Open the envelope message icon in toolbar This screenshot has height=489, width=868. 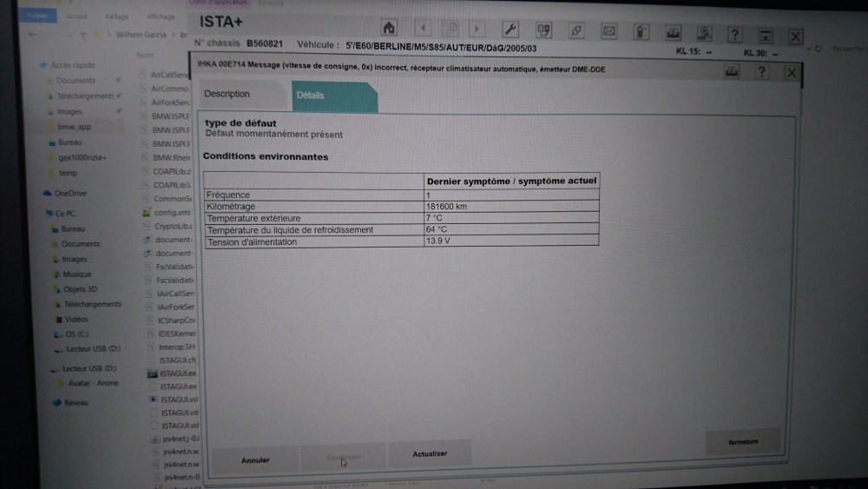click(x=609, y=31)
